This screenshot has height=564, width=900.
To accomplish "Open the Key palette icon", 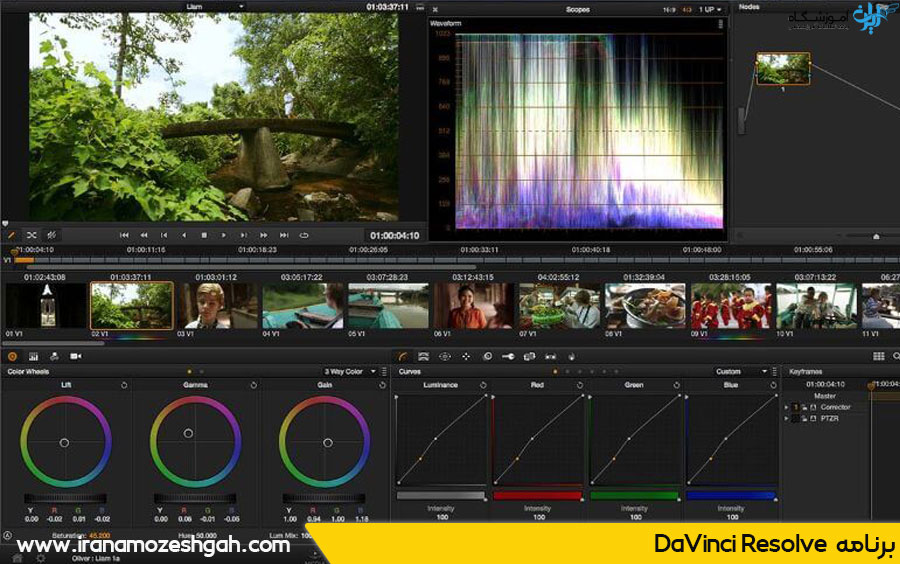I will (509, 356).
